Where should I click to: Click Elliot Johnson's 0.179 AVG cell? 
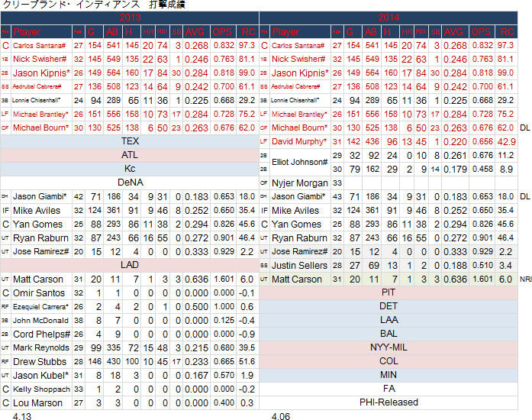tap(455, 169)
